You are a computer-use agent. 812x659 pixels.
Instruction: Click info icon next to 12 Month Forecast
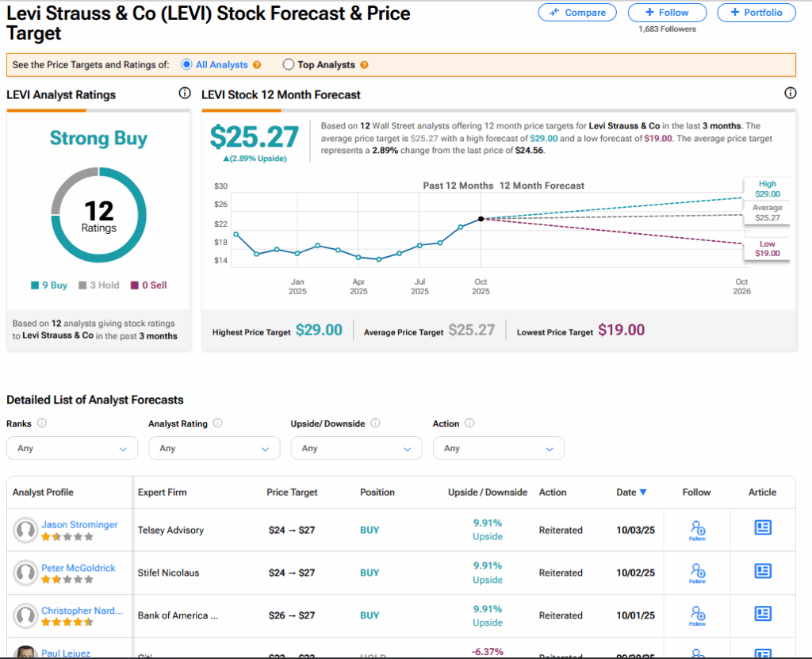[x=790, y=94]
